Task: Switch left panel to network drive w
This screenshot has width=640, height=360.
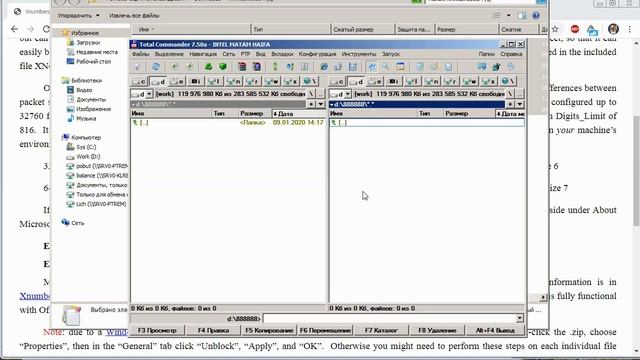Action: click(x=271, y=82)
